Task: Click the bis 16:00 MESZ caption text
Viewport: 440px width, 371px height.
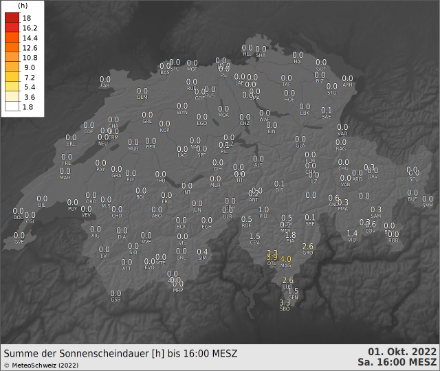Action: tap(202, 353)
